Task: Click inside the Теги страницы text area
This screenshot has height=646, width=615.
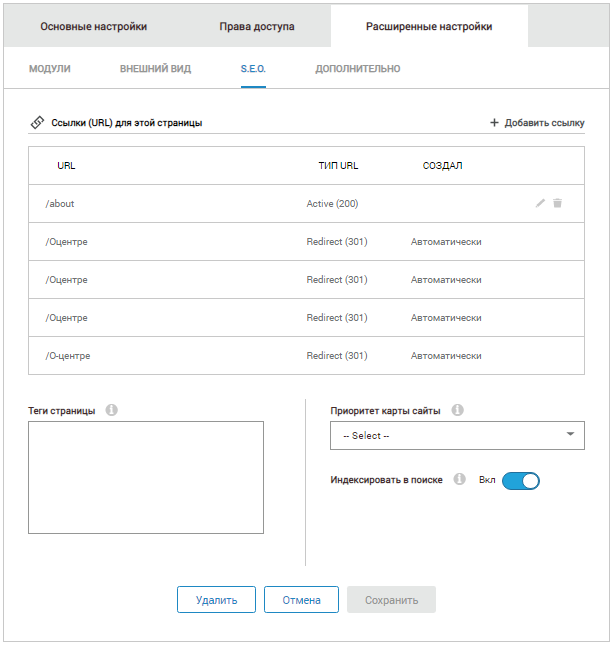Action: pyautogui.click(x=146, y=477)
